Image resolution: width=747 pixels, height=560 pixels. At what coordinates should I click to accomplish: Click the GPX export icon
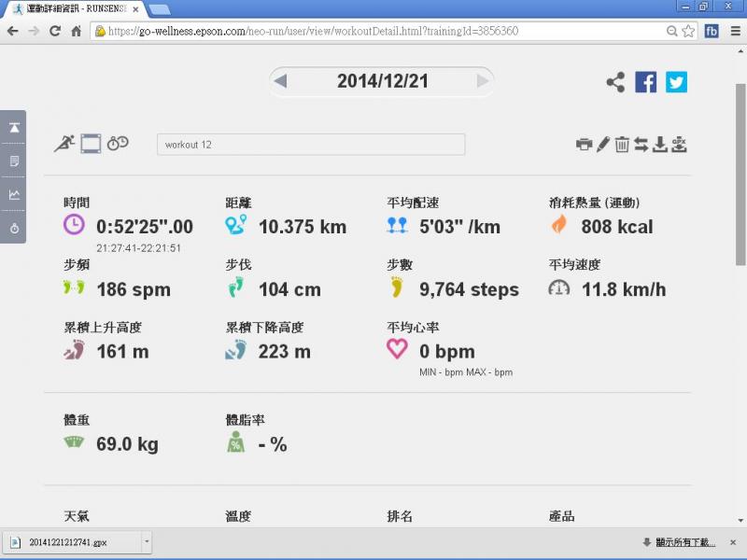(679, 145)
